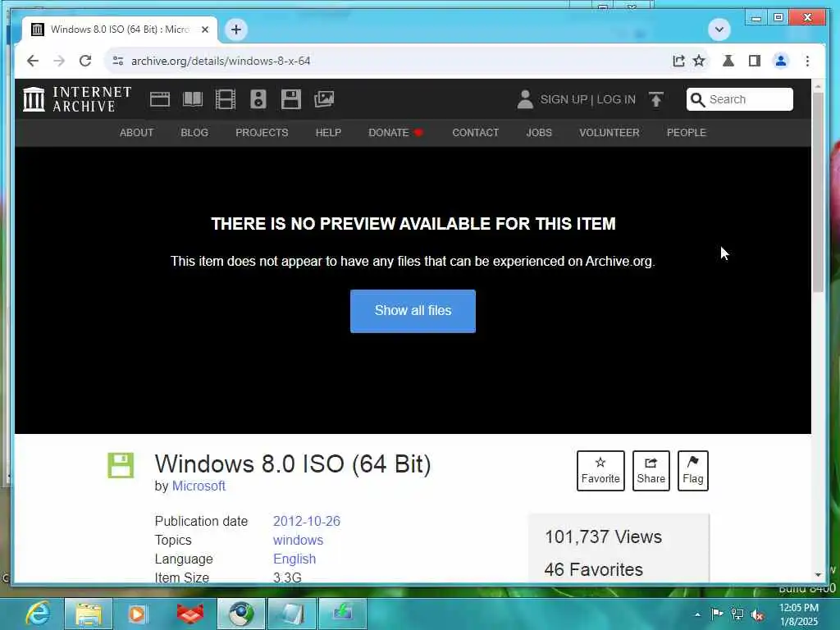Open the Images icon in header
The width and height of the screenshot is (840, 630).
coord(324,99)
